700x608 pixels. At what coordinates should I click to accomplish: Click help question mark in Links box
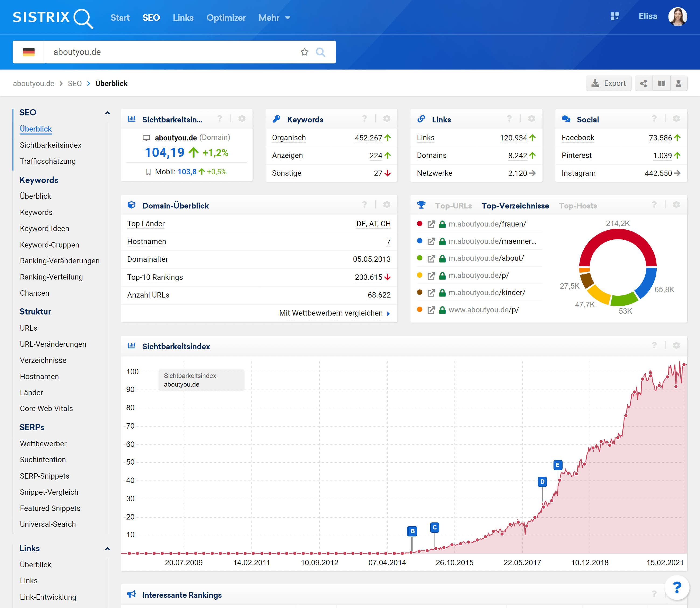tap(509, 119)
